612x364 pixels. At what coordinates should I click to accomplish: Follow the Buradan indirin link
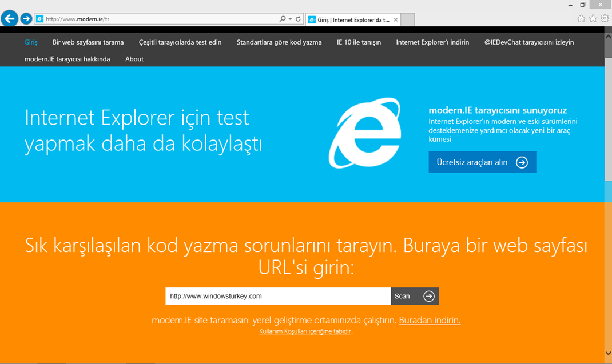click(x=430, y=320)
